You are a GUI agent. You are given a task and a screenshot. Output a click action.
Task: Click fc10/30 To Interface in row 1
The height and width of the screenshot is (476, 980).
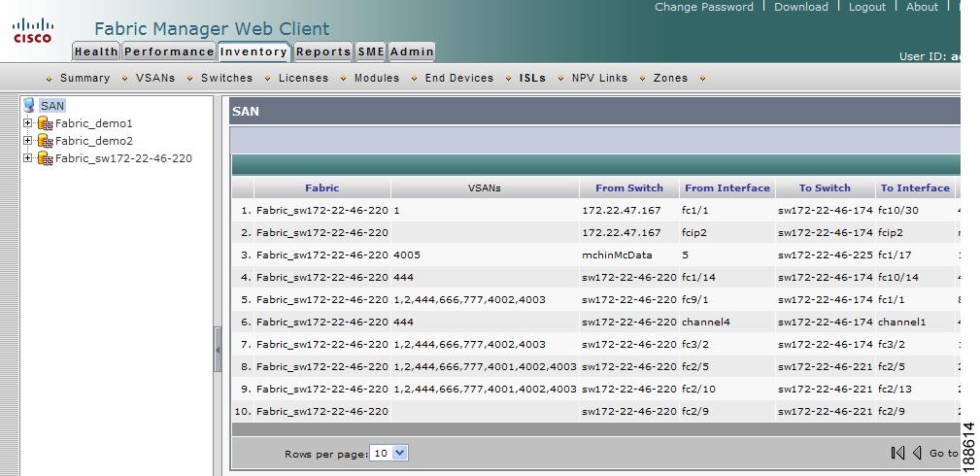898,210
